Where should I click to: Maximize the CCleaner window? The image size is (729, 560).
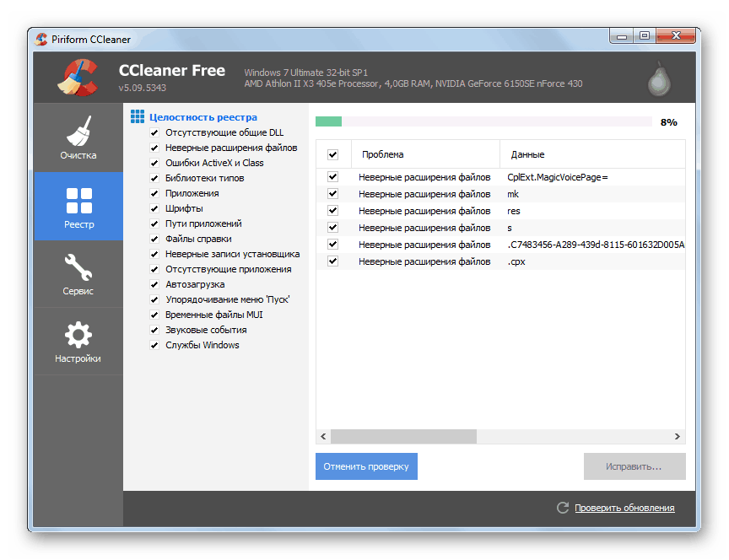[x=645, y=35]
